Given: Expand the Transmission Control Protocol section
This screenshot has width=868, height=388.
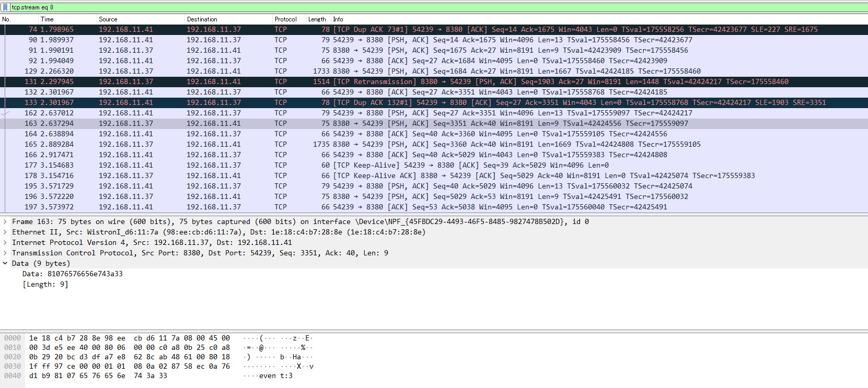Looking at the screenshot, I should (x=5, y=253).
